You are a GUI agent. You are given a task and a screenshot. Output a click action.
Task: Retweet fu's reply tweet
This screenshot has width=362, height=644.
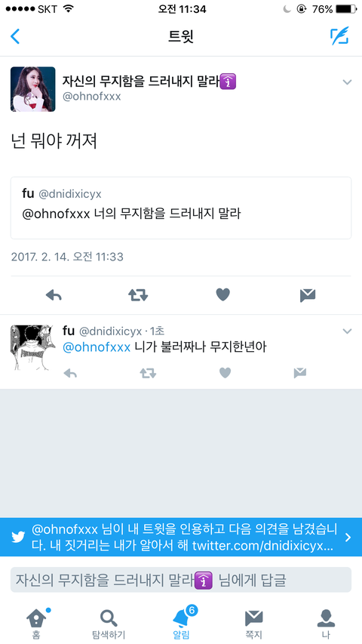pos(148,373)
